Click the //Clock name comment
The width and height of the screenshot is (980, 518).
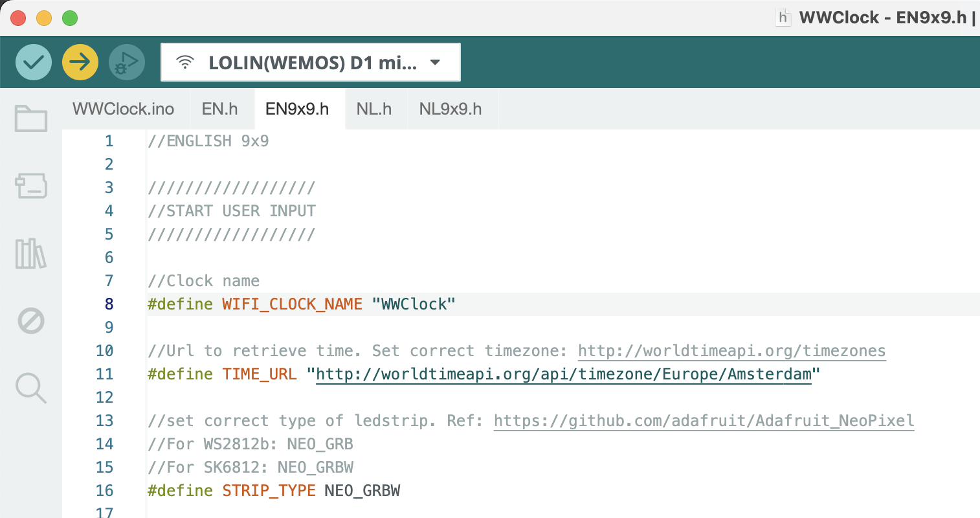pyautogui.click(x=204, y=281)
